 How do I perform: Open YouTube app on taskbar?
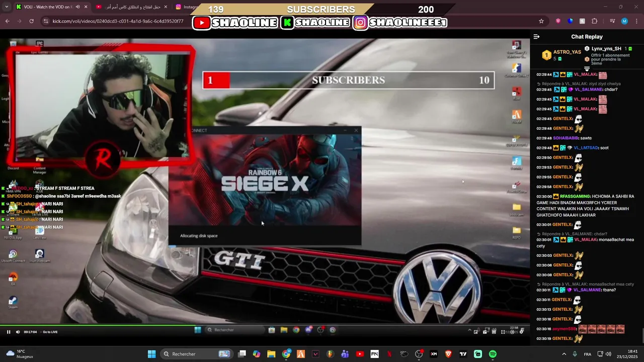(x=360, y=354)
